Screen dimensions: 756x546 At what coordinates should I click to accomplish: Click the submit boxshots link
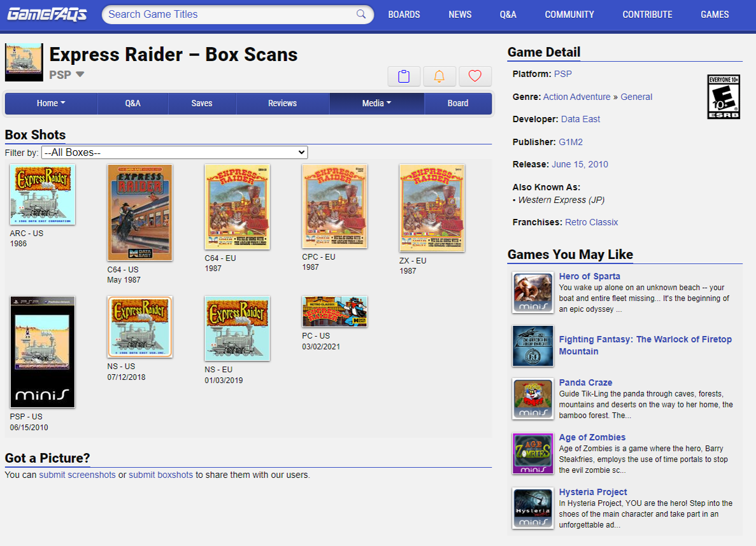tap(160, 475)
